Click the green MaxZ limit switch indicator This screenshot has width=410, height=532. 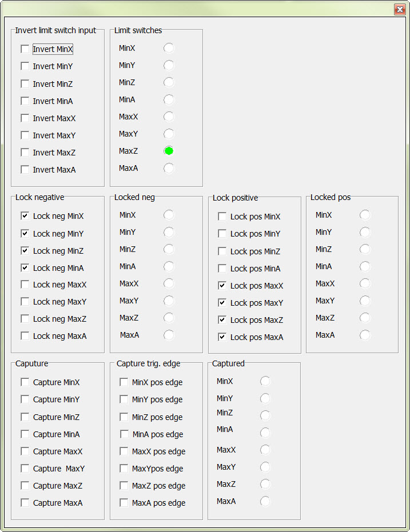tap(169, 151)
